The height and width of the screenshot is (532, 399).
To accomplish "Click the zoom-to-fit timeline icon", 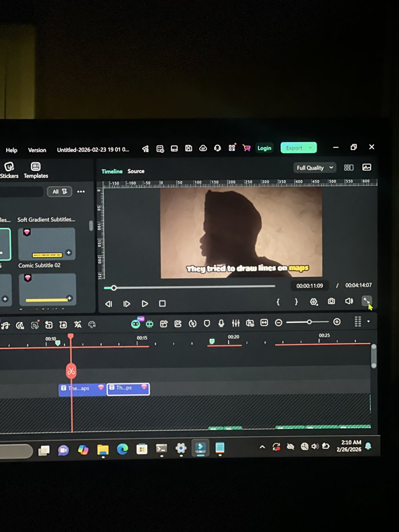I will click(264, 323).
